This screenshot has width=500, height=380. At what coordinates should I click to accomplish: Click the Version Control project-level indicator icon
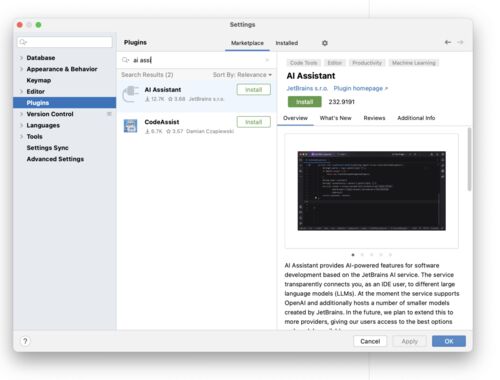tap(109, 114)
